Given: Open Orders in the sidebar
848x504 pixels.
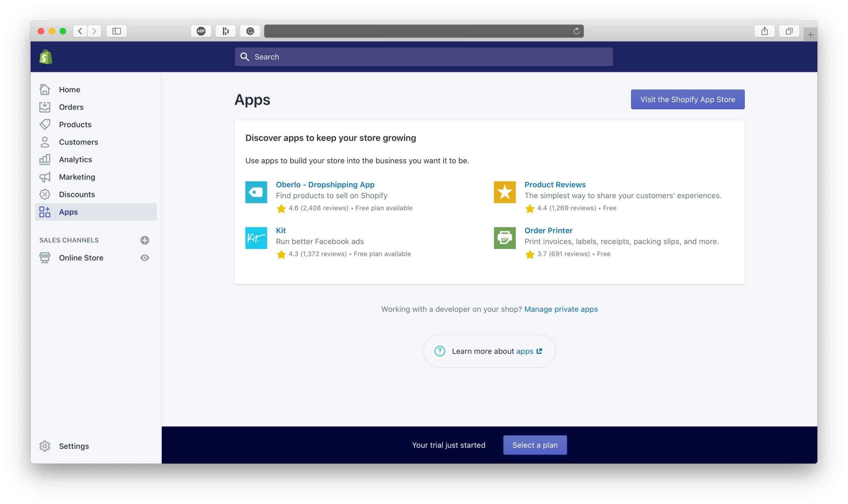Looking at the screenshot, I should pos(71,107).
